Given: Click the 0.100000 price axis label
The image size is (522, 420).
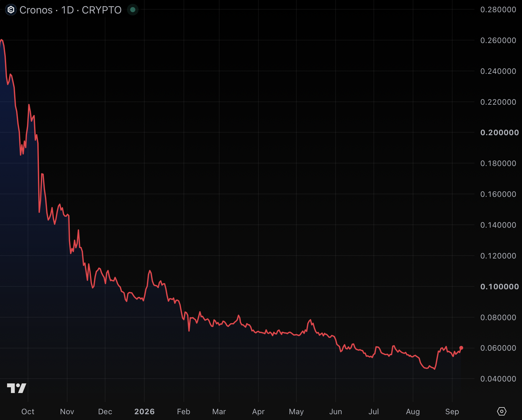Looking at the screenshot, I should (500, 287).
